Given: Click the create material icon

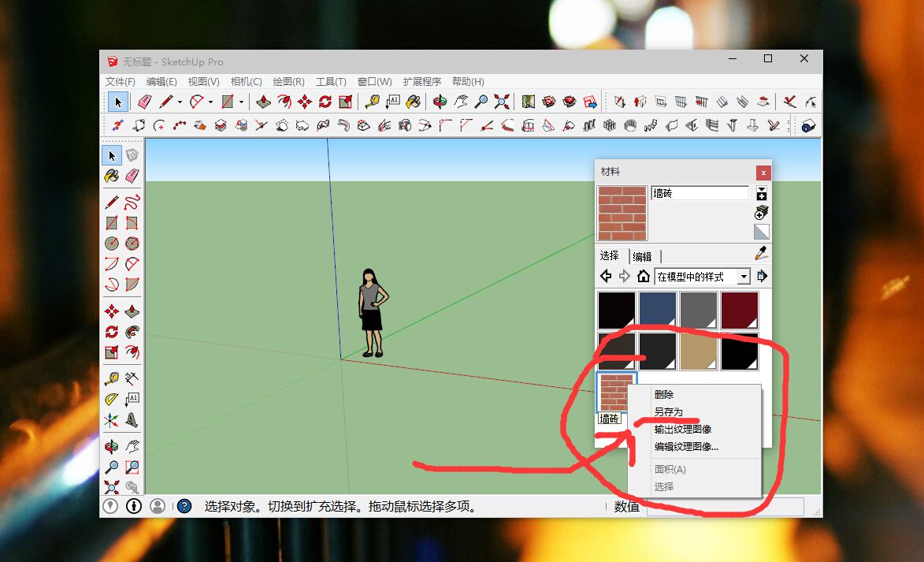Looking at the screenshot, I should pos(762,213).
